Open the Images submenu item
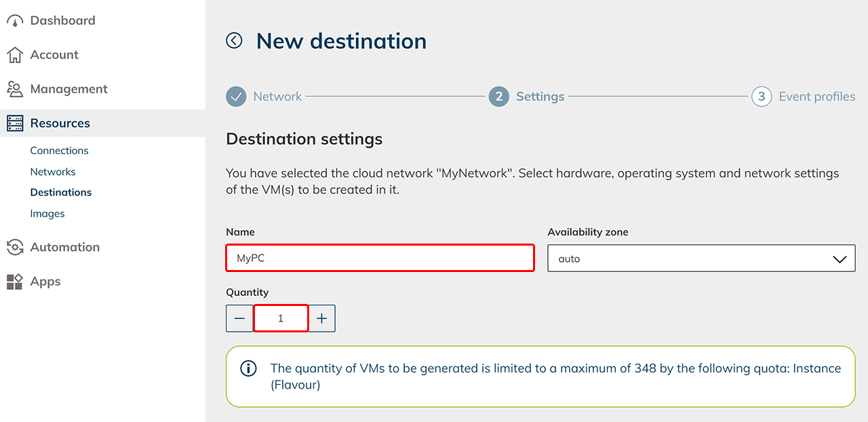868x422 pixels. (47, 214)
